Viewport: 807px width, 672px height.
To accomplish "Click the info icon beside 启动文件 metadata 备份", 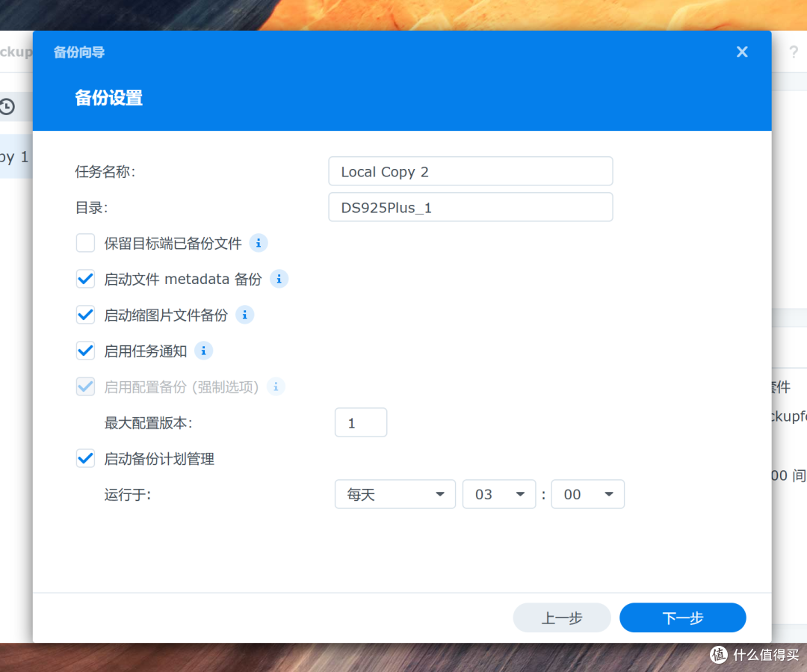I will [x=279, y=279].
